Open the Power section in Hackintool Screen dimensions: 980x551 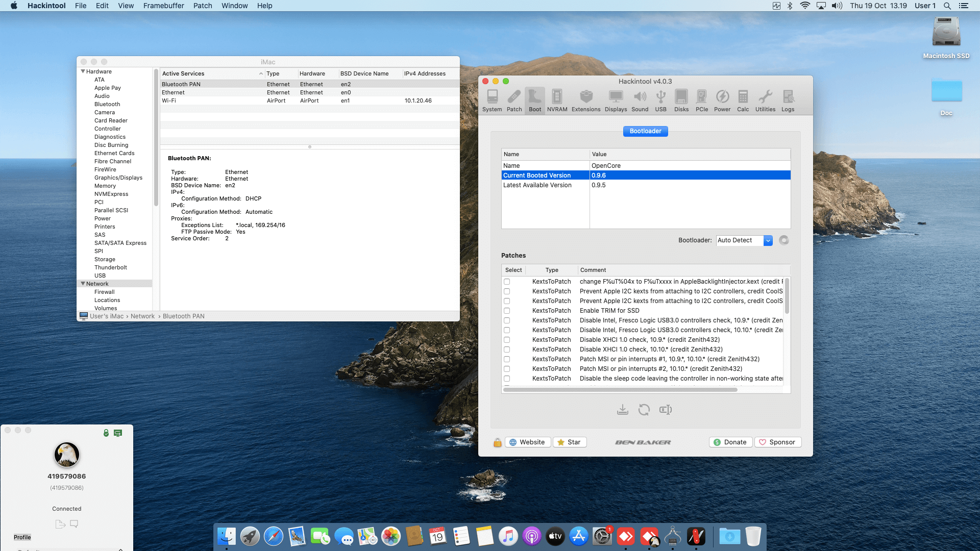pyautogui.click(x=722, y=101)
